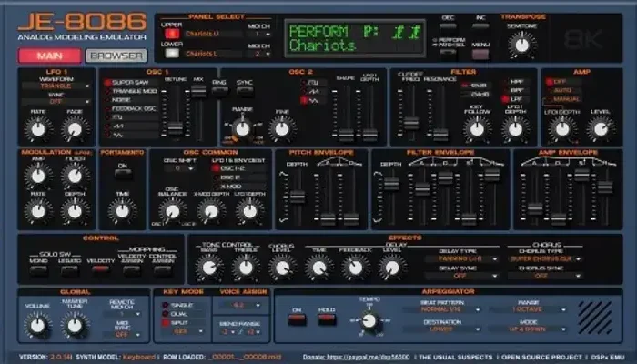Toggle the Arpeggiator HOLD button
This screenshot has width=637, height=364.
(x=327, y=319)
